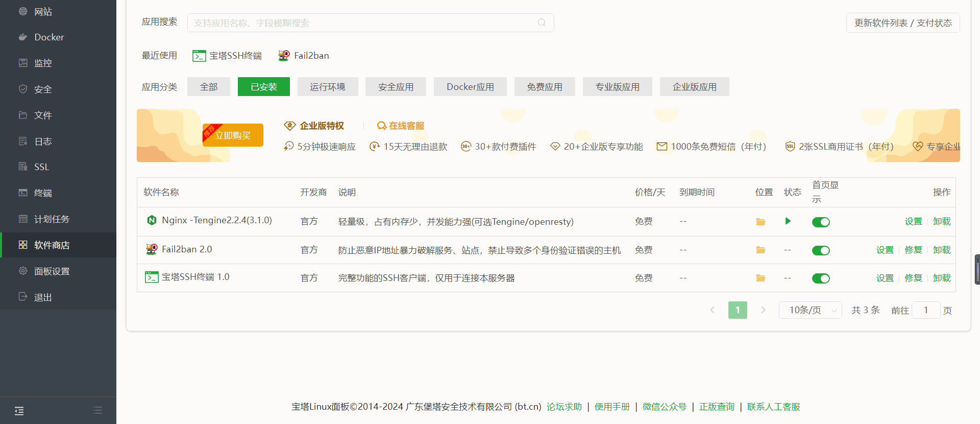Go to previous page arrow
The width and height of the screenshot is (980, 424).
713,310
